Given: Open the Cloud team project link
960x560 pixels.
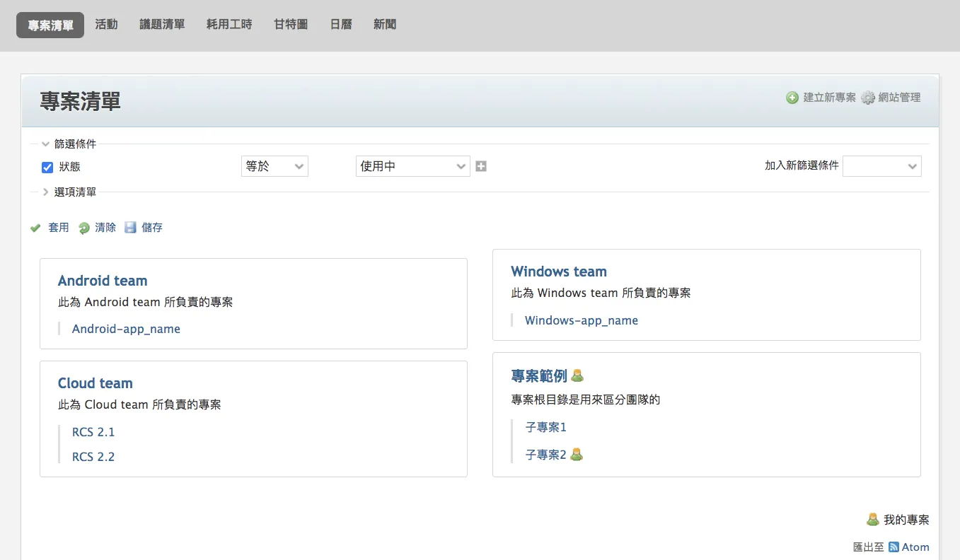Looking at the screenshot, I should point(96,383).
